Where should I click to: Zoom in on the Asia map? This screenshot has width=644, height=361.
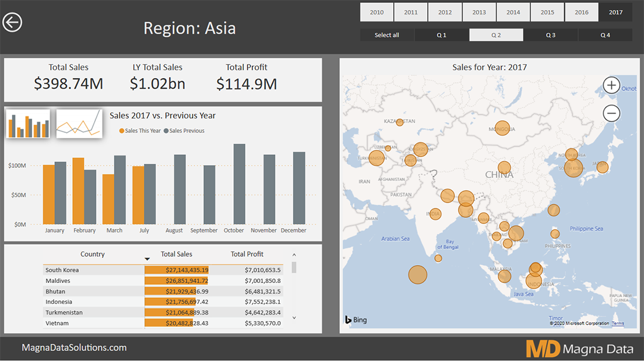611,85
